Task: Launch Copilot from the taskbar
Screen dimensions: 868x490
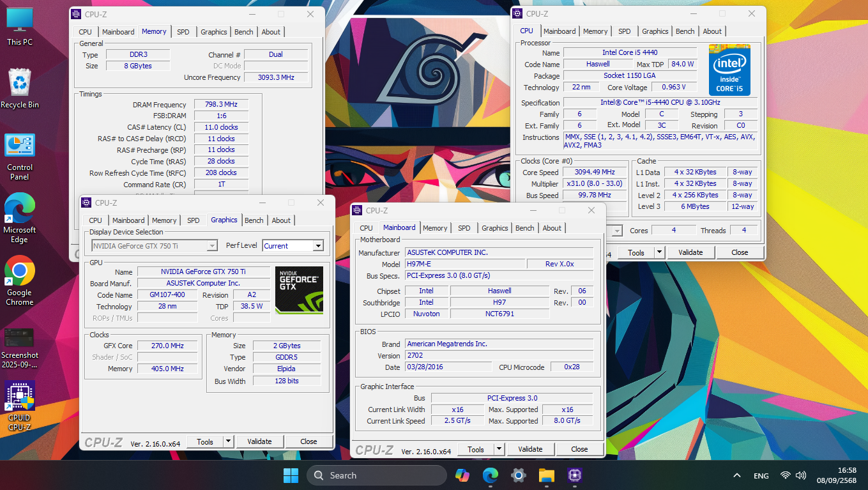Action: (462, 475)
